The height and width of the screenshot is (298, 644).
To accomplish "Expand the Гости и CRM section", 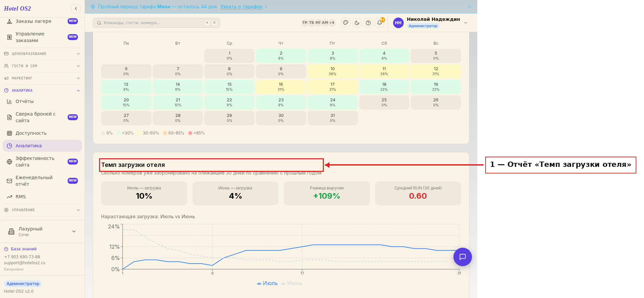I will (x=42, y=66).
